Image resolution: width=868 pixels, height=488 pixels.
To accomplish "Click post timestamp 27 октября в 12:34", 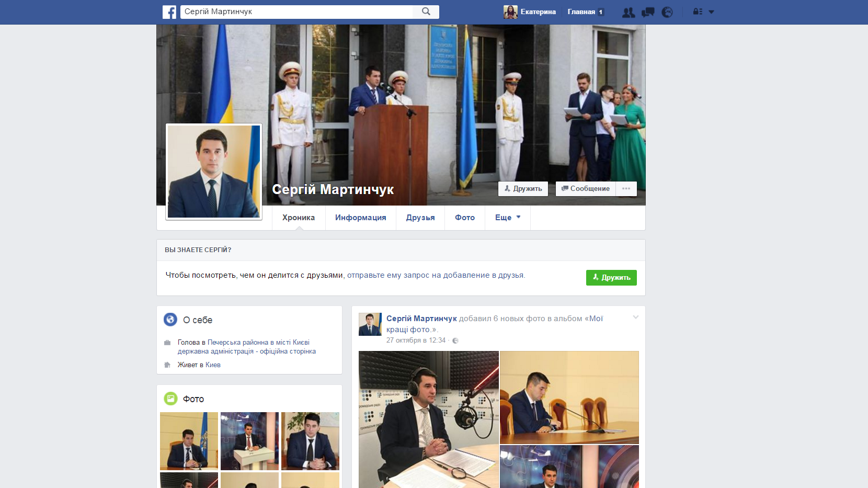I will click(416, 341).
